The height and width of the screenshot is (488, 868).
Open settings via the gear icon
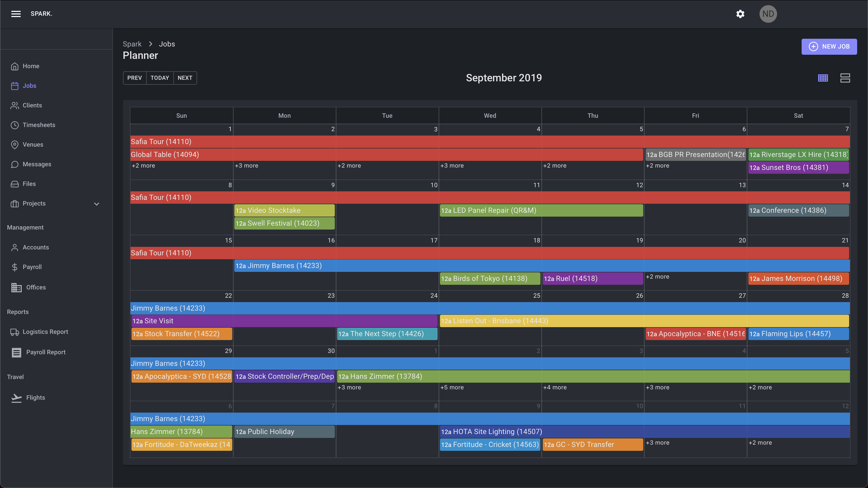(x=740, y=14)
